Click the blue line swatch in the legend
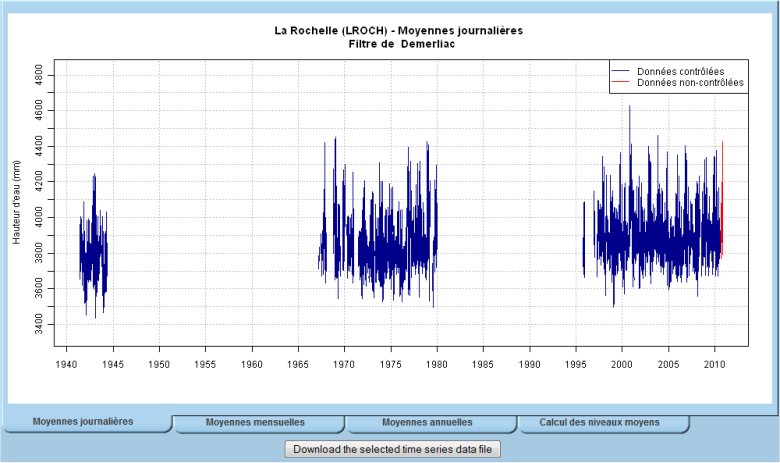 click(x=623, y=71)
